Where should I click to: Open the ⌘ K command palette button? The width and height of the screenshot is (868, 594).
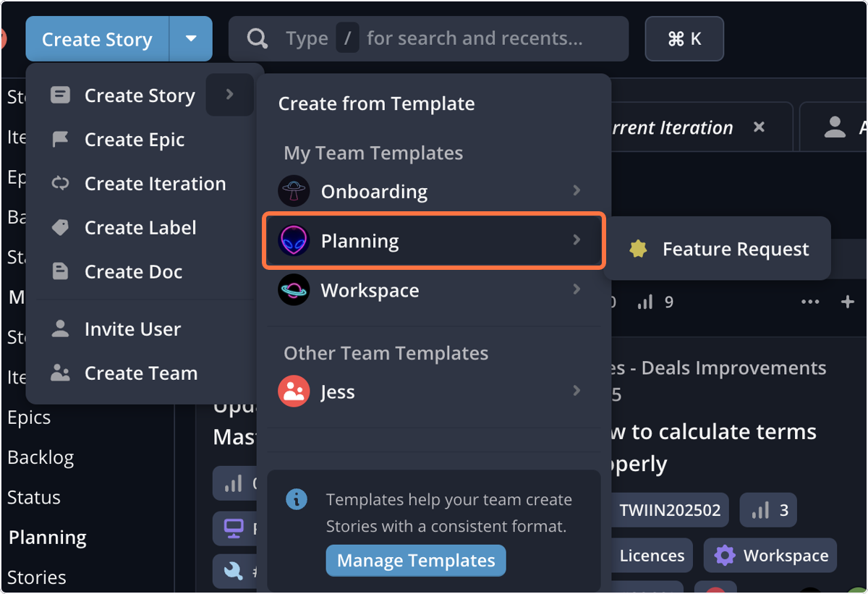pos(684,38)
